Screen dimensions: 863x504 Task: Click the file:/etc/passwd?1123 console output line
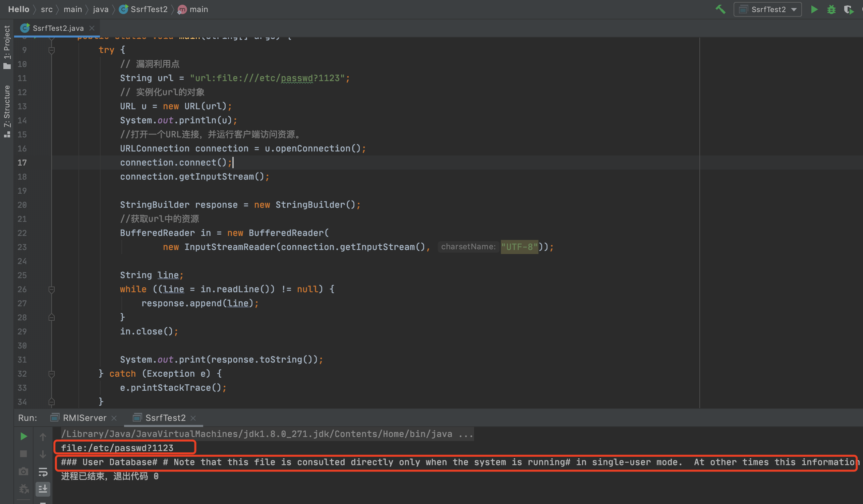click(117, 448)
